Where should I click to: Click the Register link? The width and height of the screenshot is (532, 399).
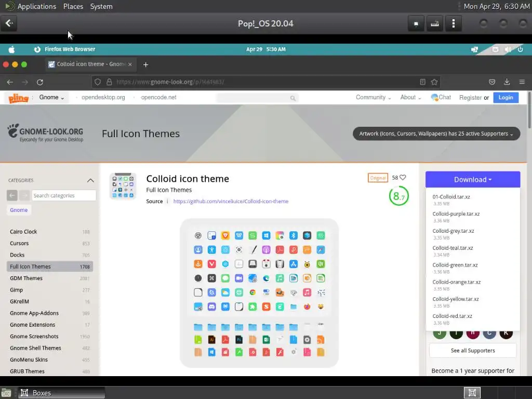pyautogui.click(x=470, y=98)
